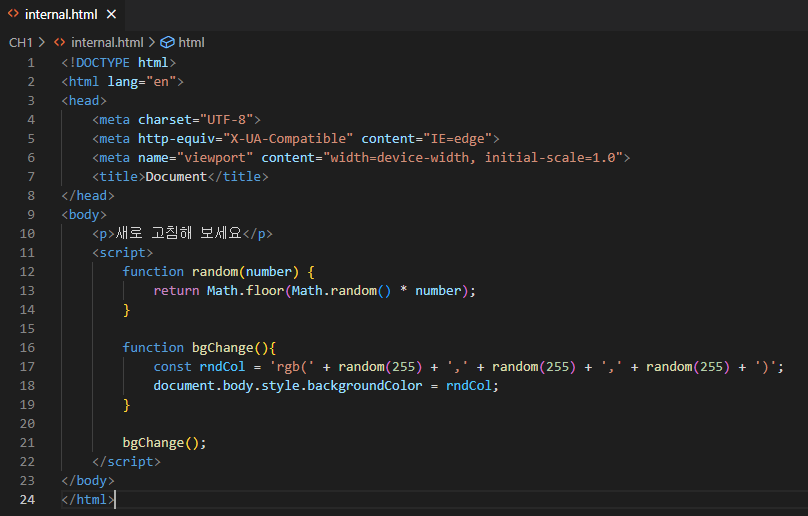Viewport: 808px width, 516px height.
Task: Click the X-UA-Compatible string value
Action: [288, 139]
